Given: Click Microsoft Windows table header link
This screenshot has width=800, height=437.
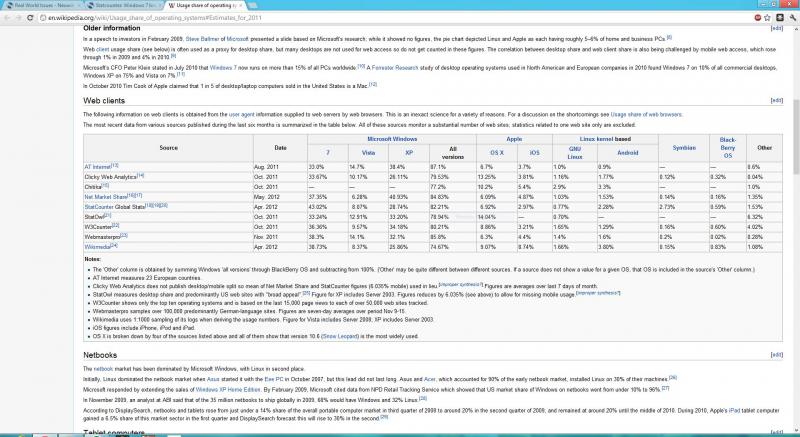Looking at the screenshot, I should tap(392, 139).
